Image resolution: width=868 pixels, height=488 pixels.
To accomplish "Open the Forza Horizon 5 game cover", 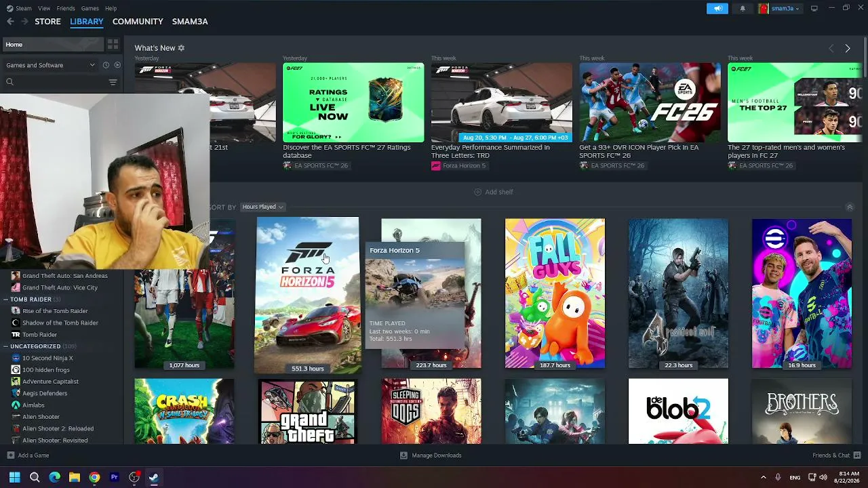I will coord(307,295).
